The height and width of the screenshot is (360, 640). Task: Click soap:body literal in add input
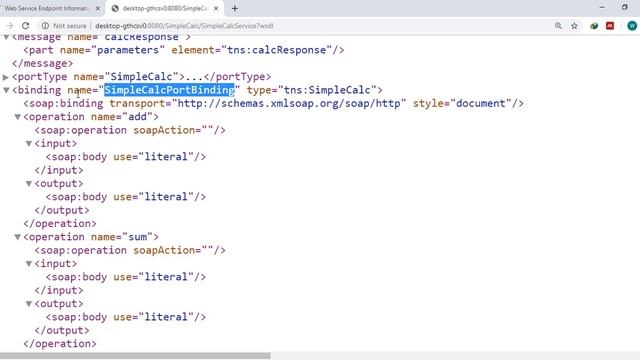(126, 157)
